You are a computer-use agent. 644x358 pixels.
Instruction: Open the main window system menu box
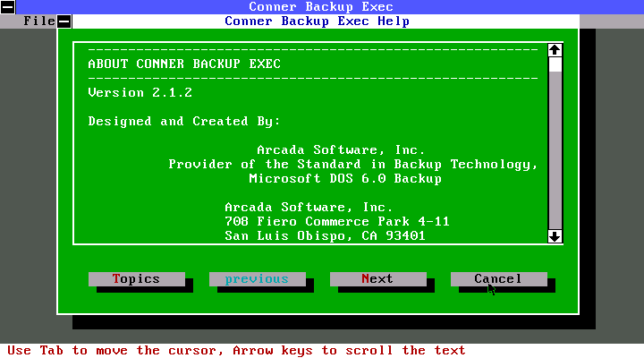[x=8, y=7]
